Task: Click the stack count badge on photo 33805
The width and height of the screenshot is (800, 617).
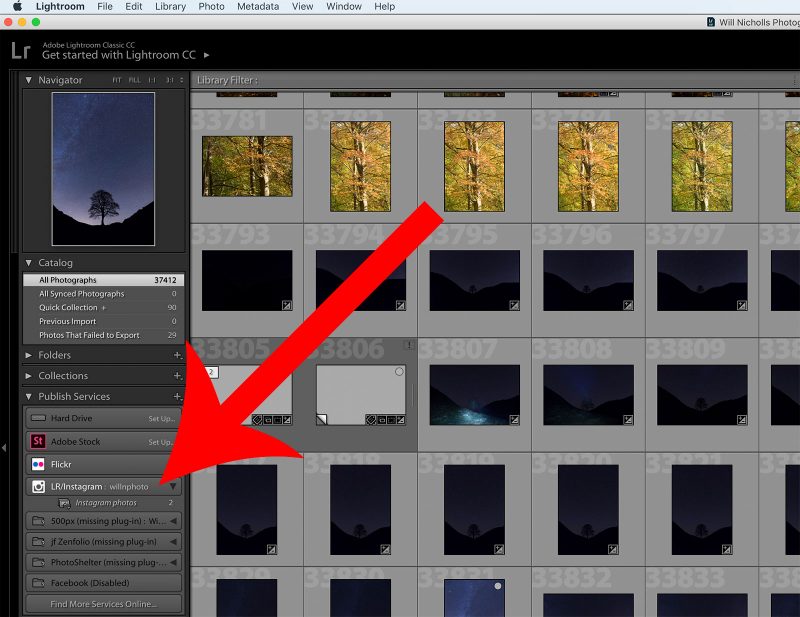Action: pyautogui.click(x=211, y=372)
